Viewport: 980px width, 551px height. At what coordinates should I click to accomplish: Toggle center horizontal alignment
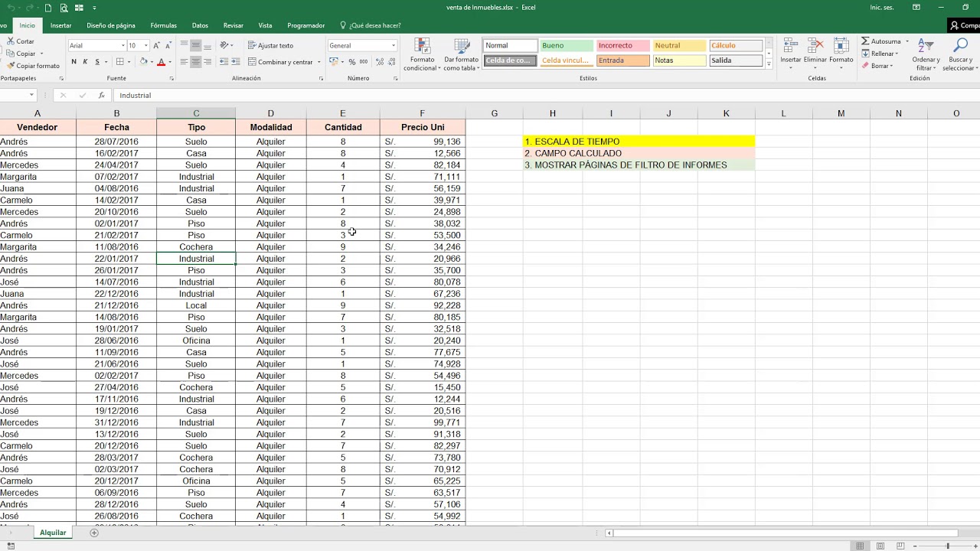coord(196,62)
